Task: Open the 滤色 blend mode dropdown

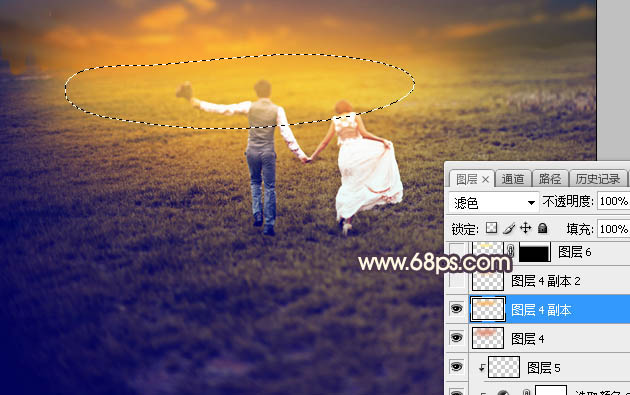Action: pyautogui.click(x=493, y=203)
